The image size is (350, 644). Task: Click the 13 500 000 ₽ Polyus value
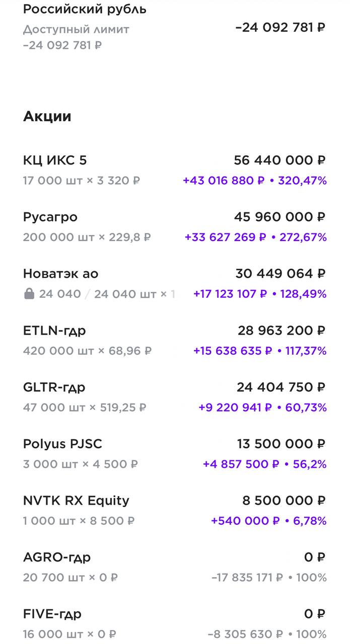281,444
